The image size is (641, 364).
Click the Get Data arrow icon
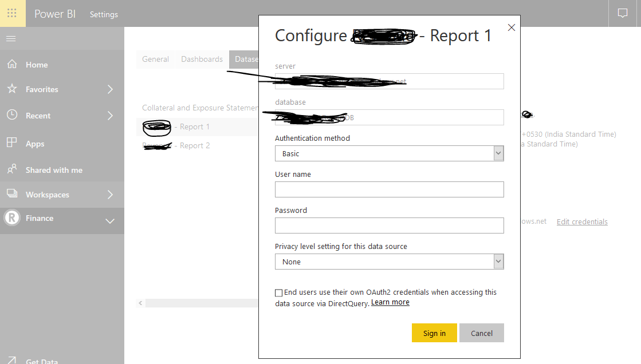12,361
